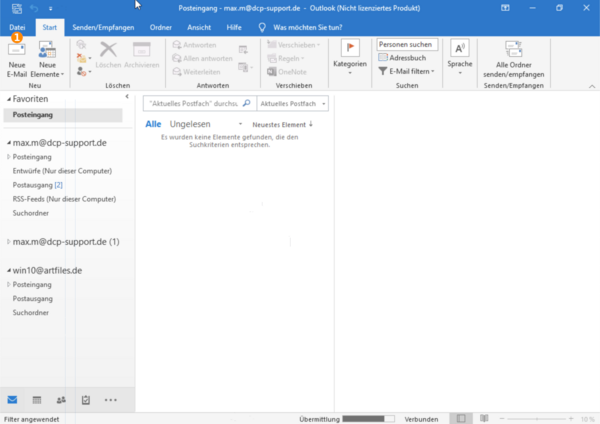Click the Löschen delete icon
The height and width of the screenshot is (424, 600).
[108, 55]
